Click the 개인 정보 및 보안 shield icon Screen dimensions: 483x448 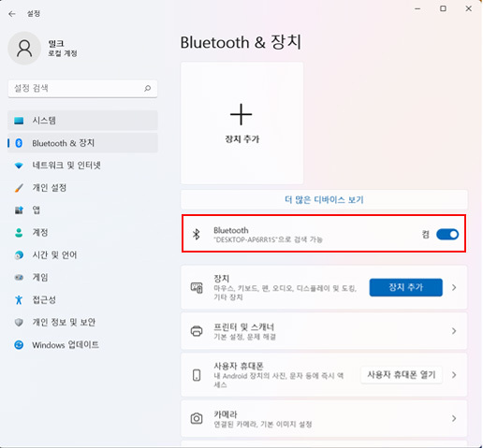click(19, 323)
